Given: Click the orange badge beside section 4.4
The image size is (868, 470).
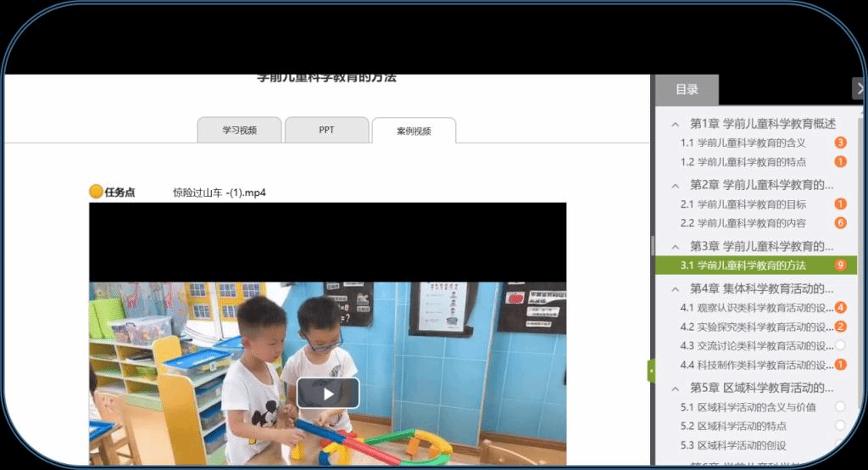Looking at the screenshot, I should click(x=840, y=365).
